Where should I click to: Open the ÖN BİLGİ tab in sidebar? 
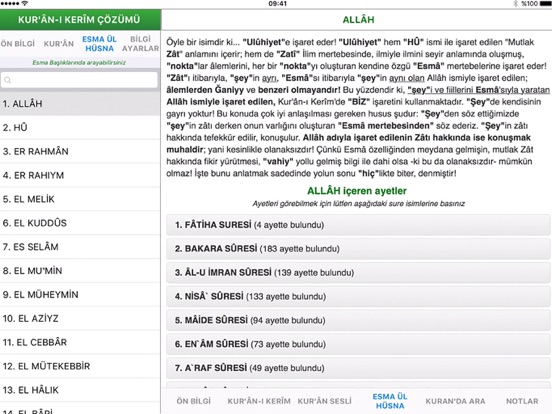coord(18,44)
